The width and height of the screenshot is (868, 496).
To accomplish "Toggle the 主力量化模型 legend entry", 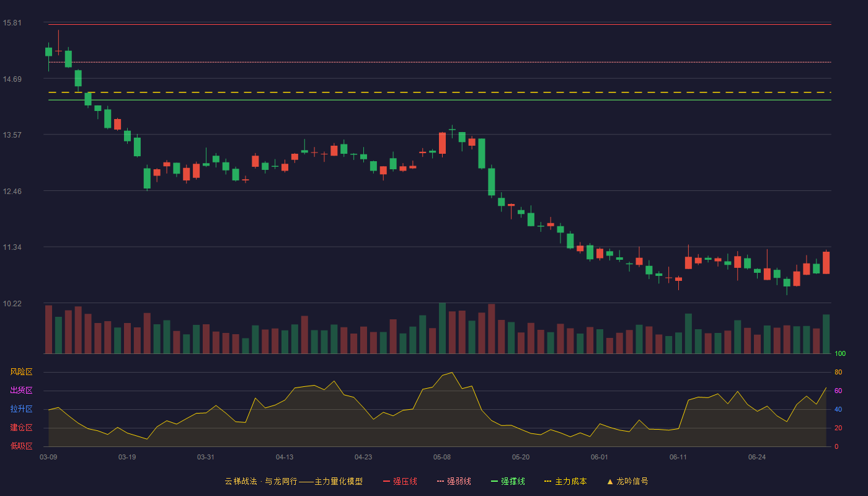I will point(293,481).
